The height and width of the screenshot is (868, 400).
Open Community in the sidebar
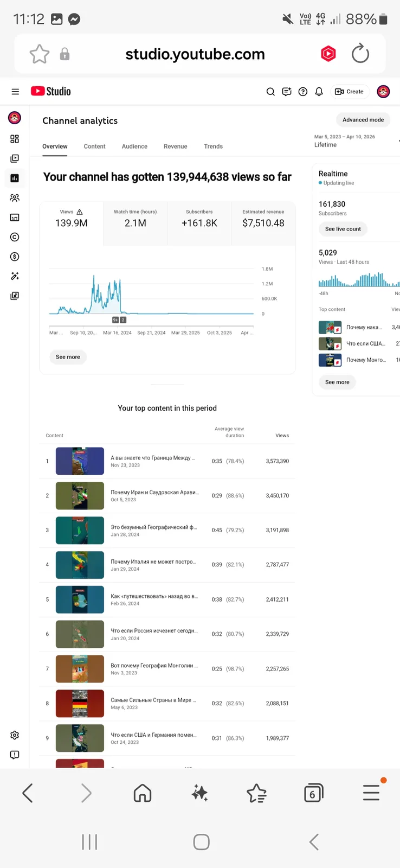pyautogui.click(x=15, y=198)
